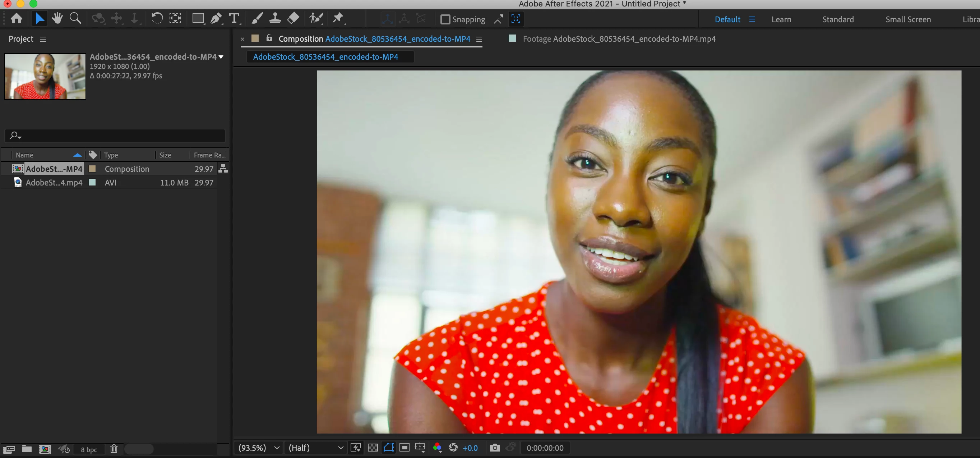This screenshot has height=458, width=980.
Task: Select the Hand tool
Action: [57, 18]
